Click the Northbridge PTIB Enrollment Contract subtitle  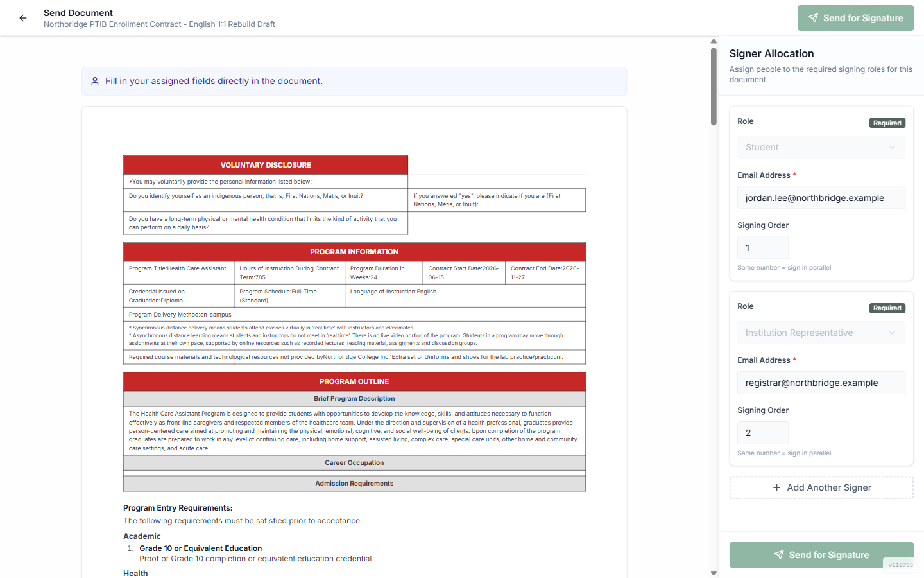coord(159,24)
